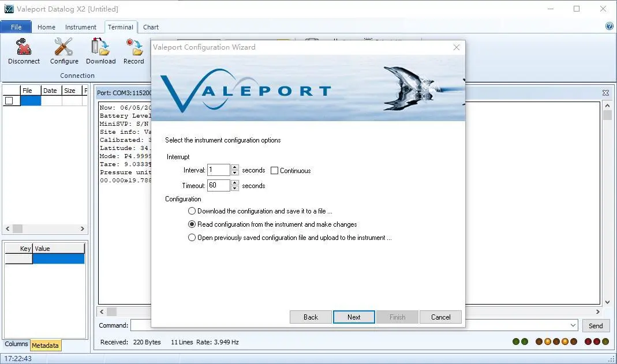Click Next in the configuration wizard
617x364 pixels.
(x=354, y=317)
